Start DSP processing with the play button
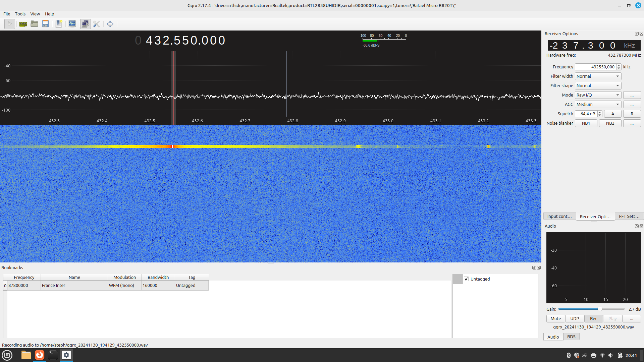 point(9,24)
